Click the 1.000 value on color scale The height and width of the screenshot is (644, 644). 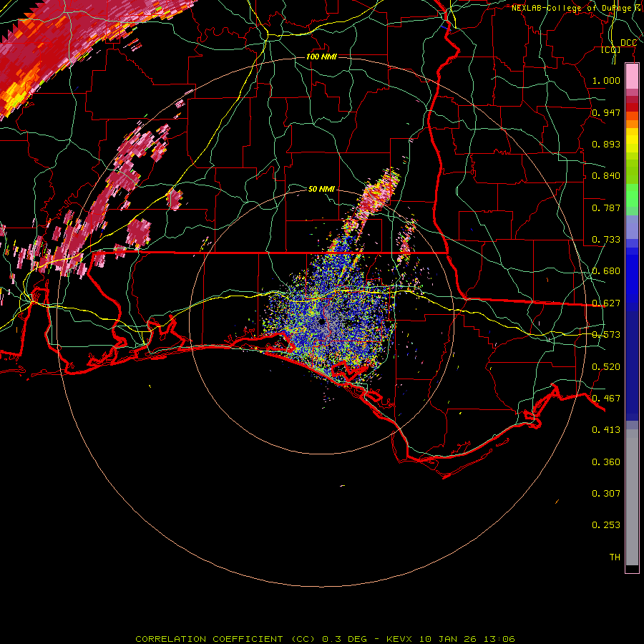pos(606,80)
